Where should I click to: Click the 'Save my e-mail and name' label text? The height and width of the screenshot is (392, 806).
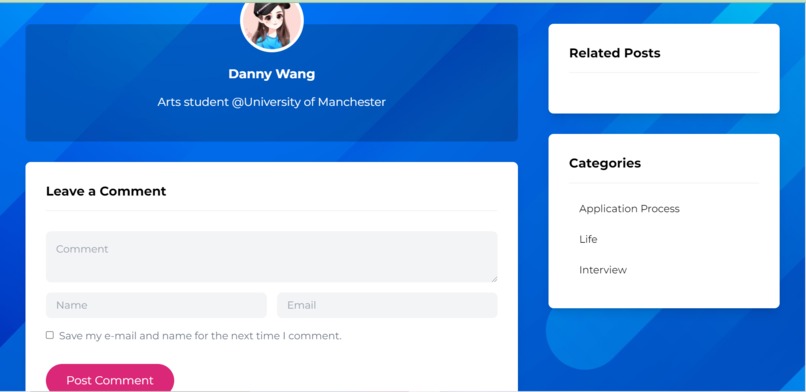coord(200,336)
